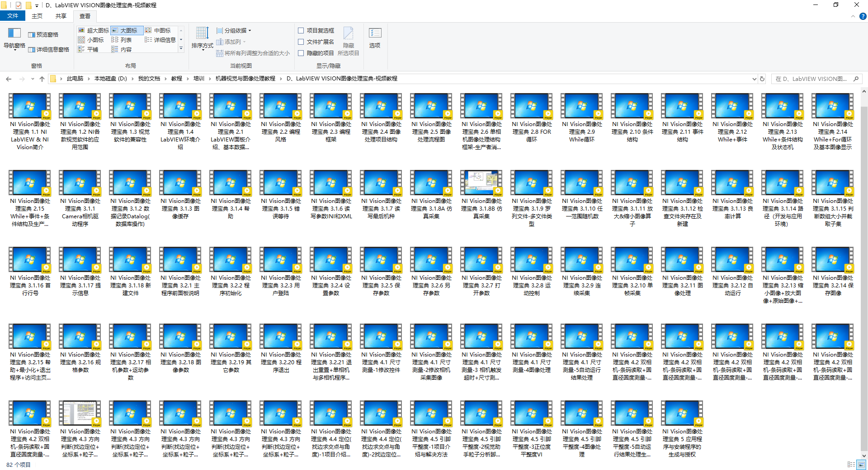Switch to 列表 list layout
The height and width of the screenshot is (470, 868).
coord(122,40)
